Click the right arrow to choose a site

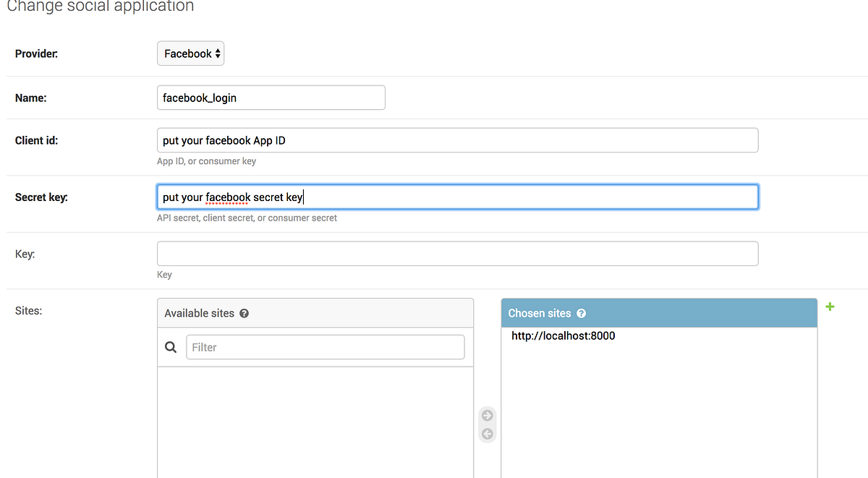(487, 415)
